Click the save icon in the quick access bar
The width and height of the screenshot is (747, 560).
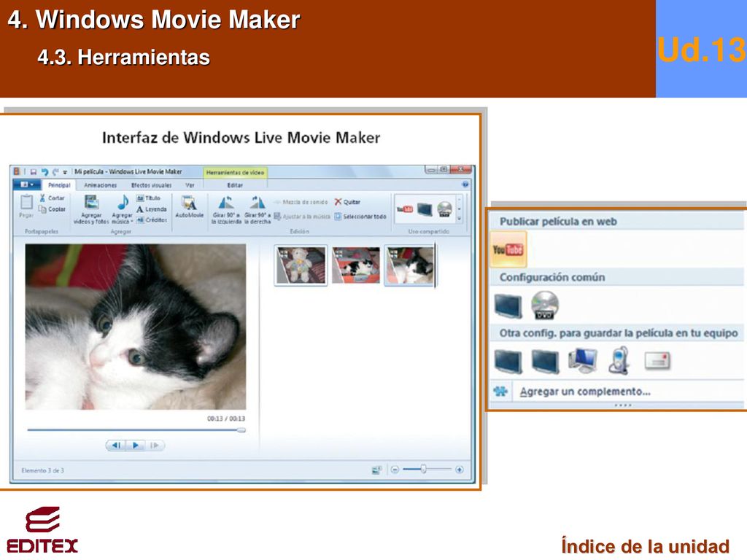coord(34,171)
